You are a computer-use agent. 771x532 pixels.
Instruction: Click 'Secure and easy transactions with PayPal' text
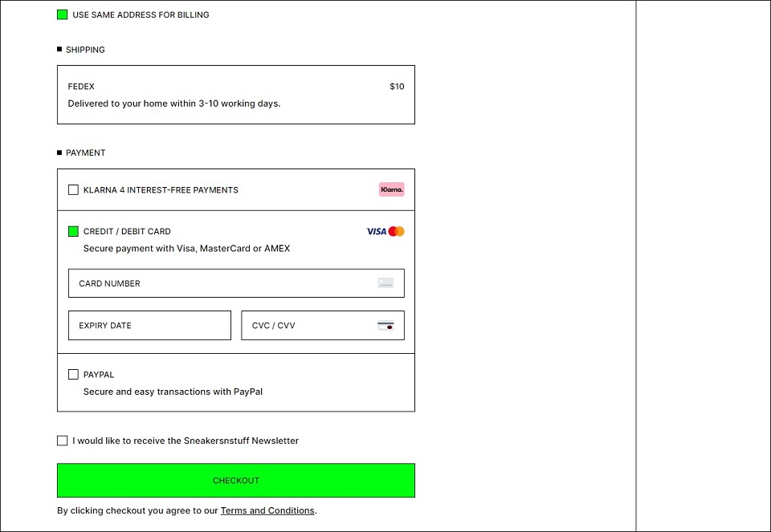[173, 392]
